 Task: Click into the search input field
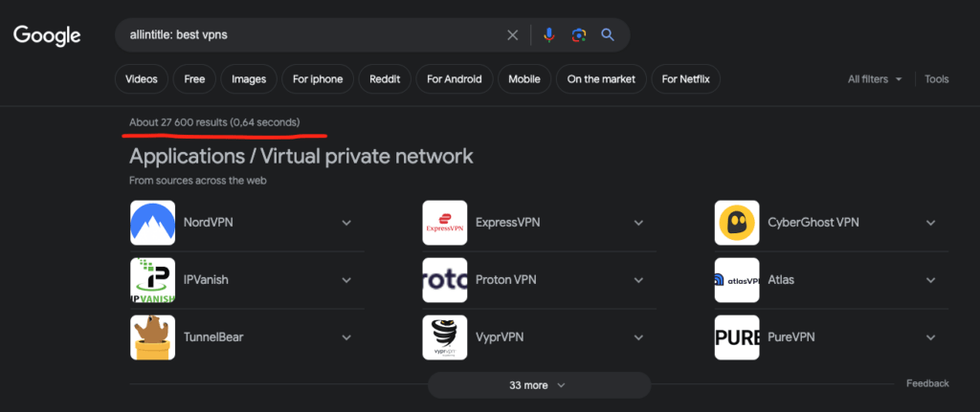(313, 35)
